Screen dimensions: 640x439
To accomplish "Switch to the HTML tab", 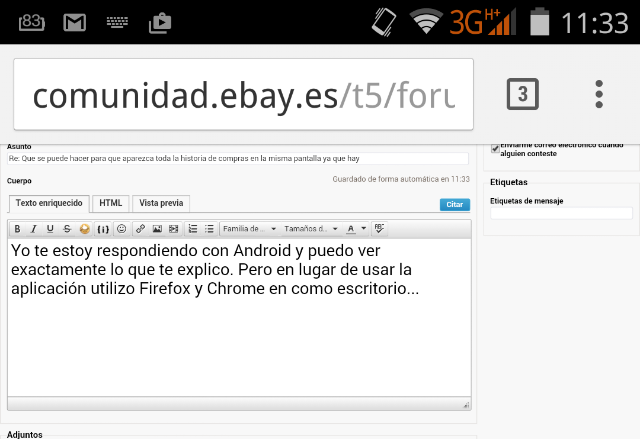I will click(x=110, y=203).
